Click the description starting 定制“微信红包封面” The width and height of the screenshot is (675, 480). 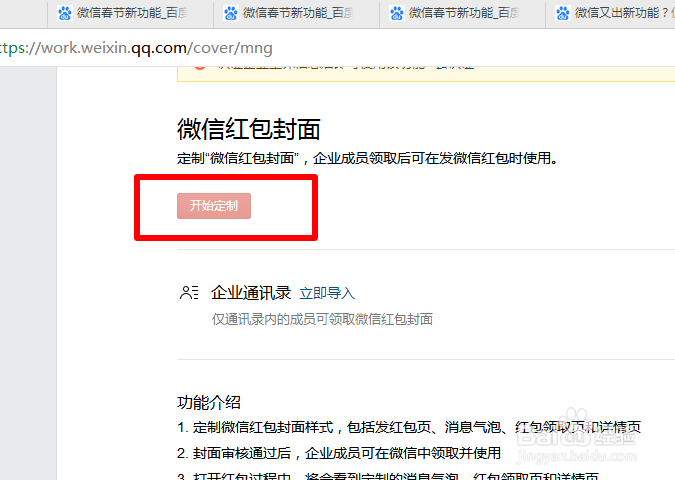[x=368, y=158]
